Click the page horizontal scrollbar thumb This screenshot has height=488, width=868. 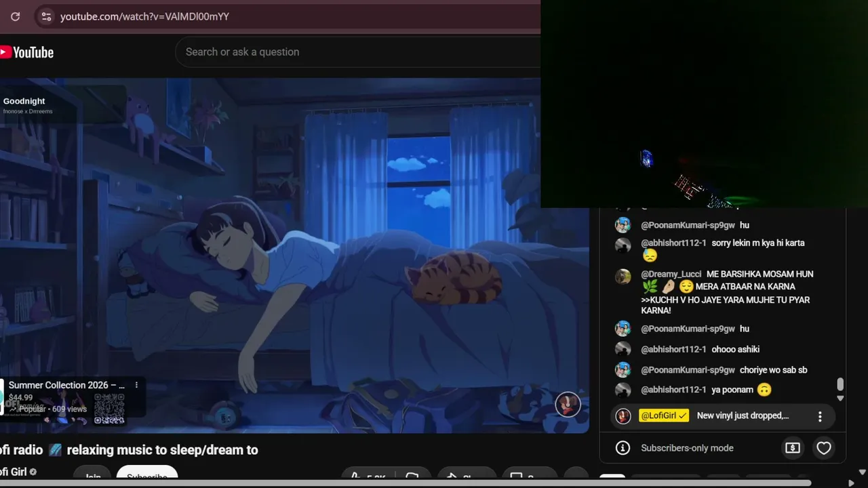pos(406,483)
